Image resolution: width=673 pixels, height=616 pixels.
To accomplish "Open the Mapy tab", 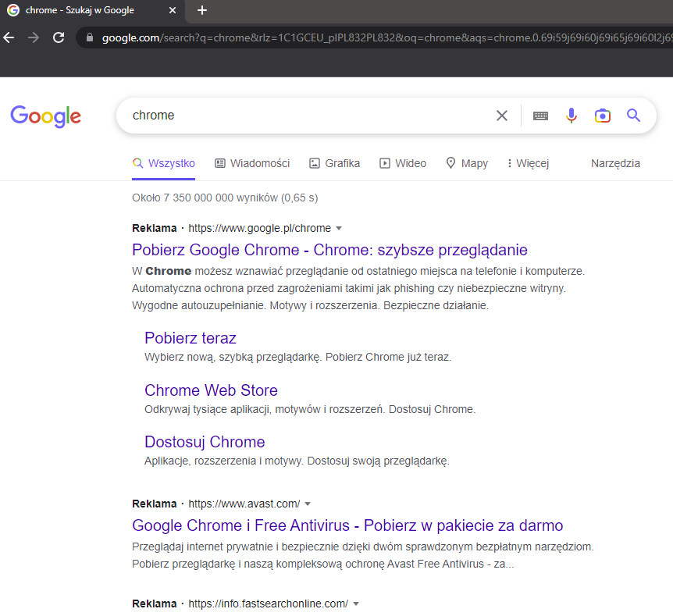I will pyautogui.click(x=467, y=163).
